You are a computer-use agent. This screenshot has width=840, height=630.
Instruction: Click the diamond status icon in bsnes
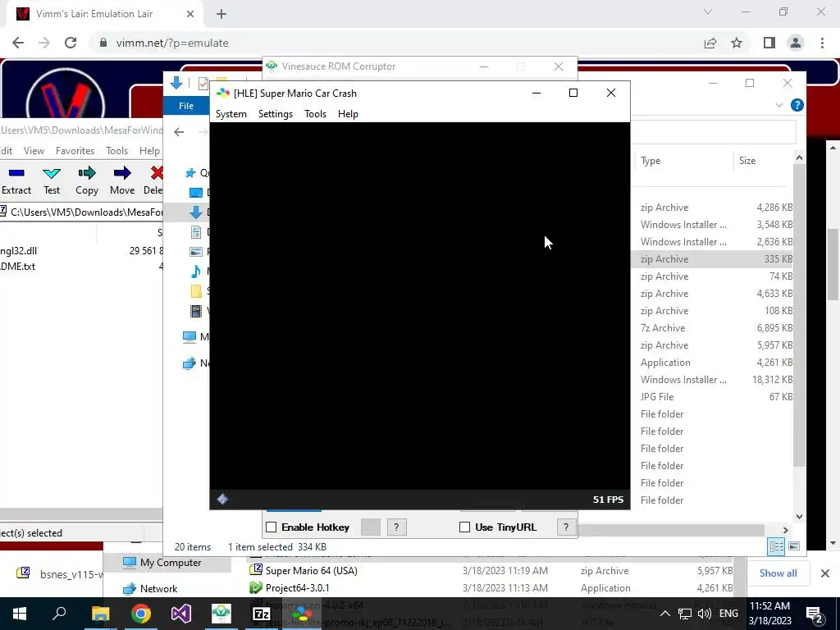click(x=222, y=500)
